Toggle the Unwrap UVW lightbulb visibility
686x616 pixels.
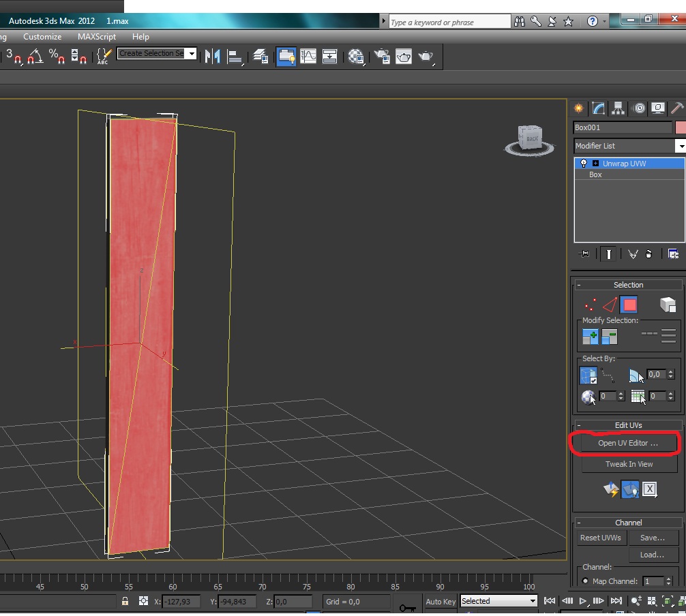coord(584,164)
